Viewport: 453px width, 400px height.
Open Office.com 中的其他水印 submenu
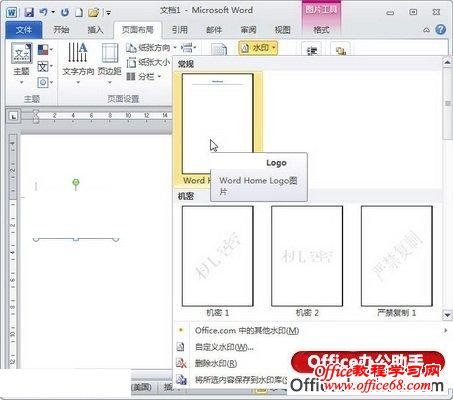pos(312,330)
